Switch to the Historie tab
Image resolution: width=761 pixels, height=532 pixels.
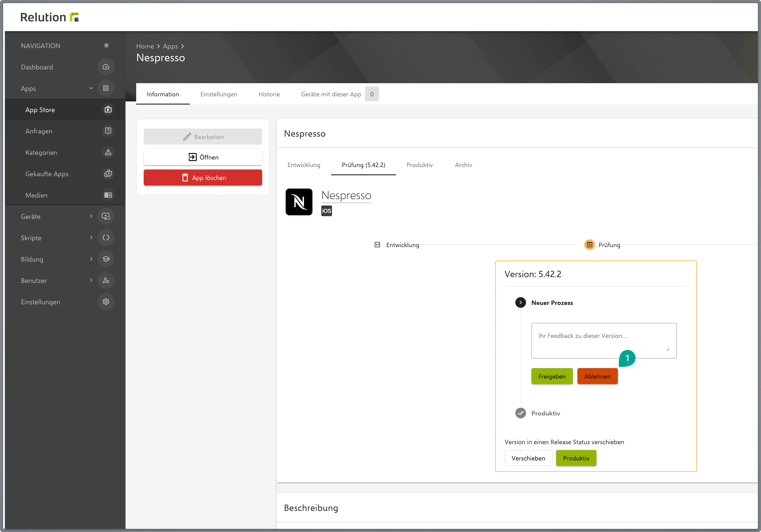tap(269, 94)
